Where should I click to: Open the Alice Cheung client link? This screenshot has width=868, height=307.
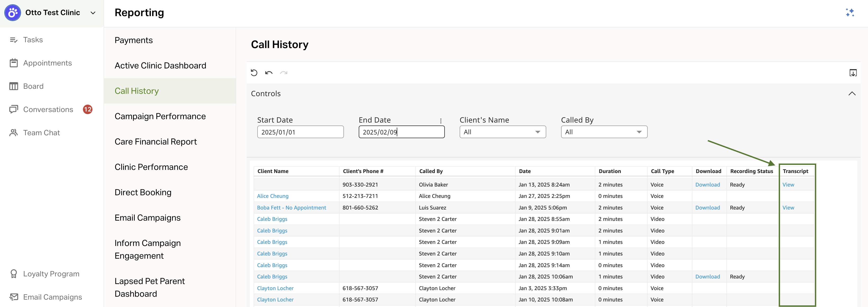click(x=273, y=196)
